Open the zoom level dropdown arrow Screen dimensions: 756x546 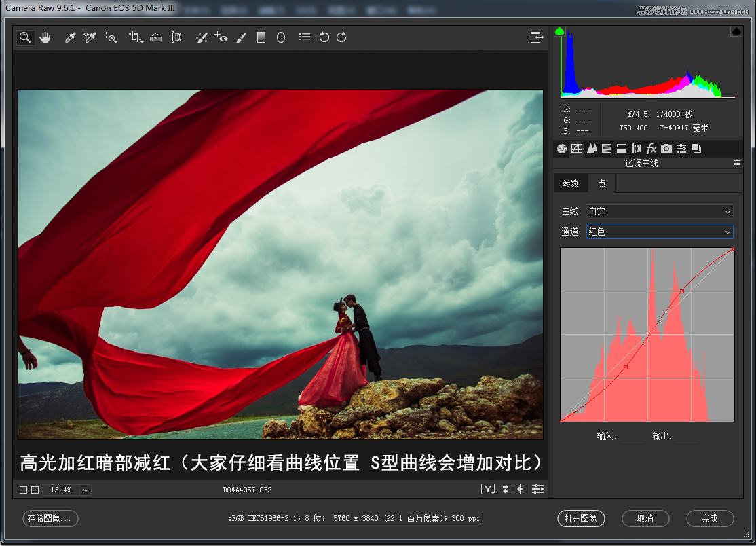[86, 490]
